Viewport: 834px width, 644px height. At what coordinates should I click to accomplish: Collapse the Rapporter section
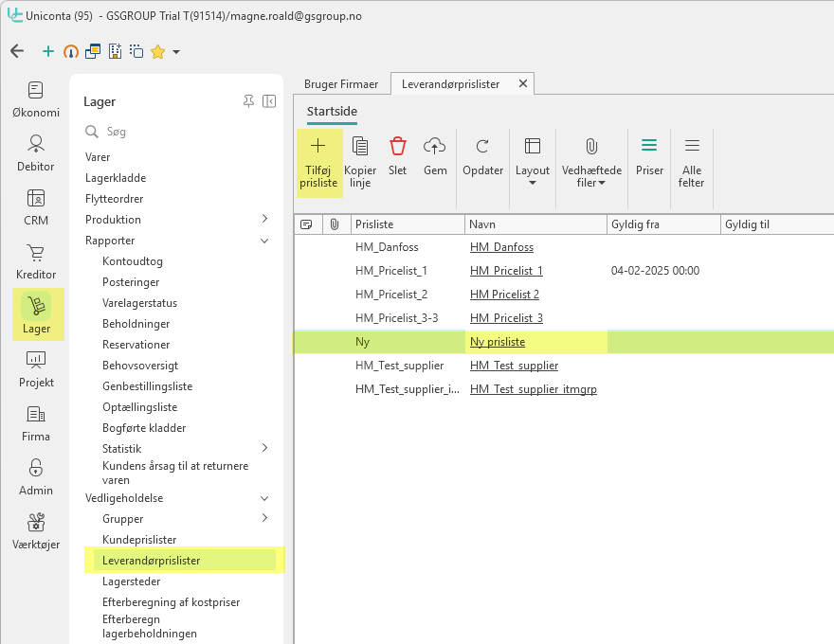(264, 241)
